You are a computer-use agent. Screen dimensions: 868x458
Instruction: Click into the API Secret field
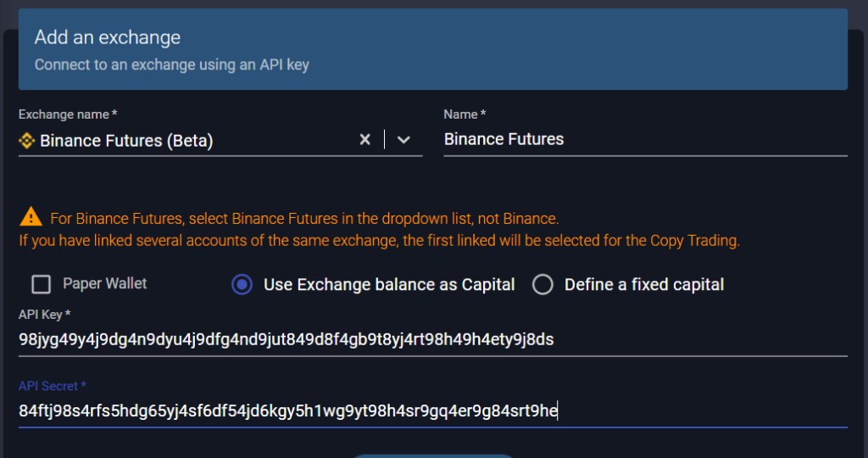click(433, 411)
